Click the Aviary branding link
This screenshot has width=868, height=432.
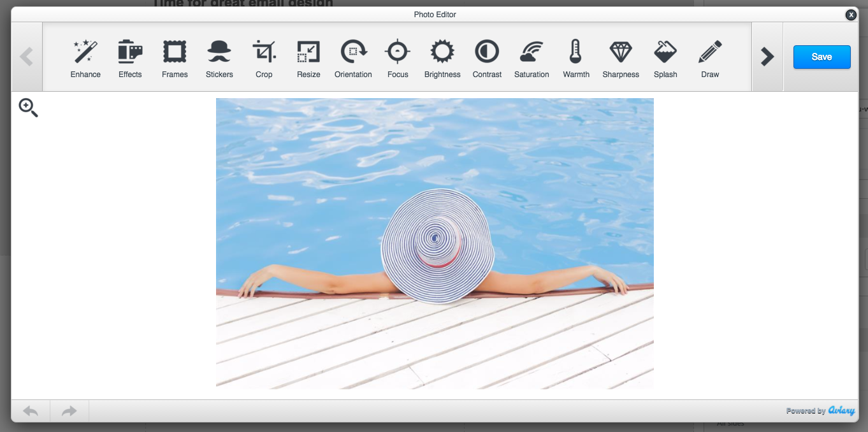pyautogui.click(x=841, y=411)
